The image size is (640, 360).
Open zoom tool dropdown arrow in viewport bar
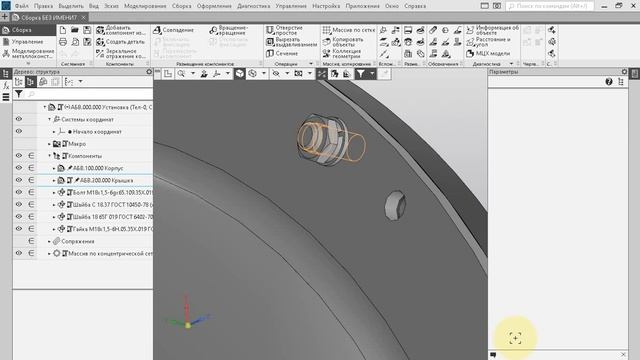click(x=193, y=73)
